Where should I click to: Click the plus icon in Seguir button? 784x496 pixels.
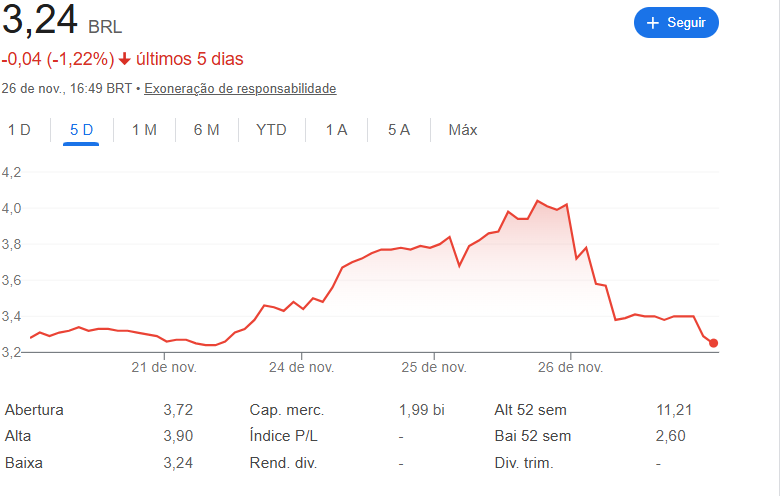pyautogui.click(x=653, y=23)
